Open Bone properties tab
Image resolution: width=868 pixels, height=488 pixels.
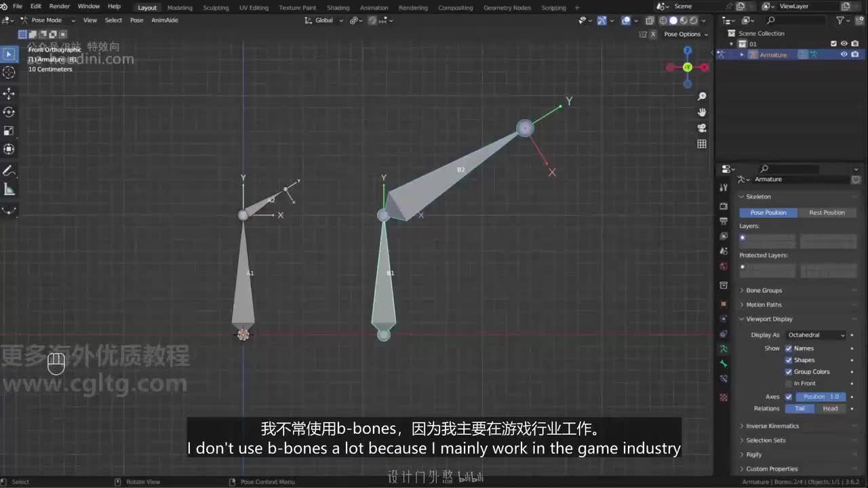point(724,364)
